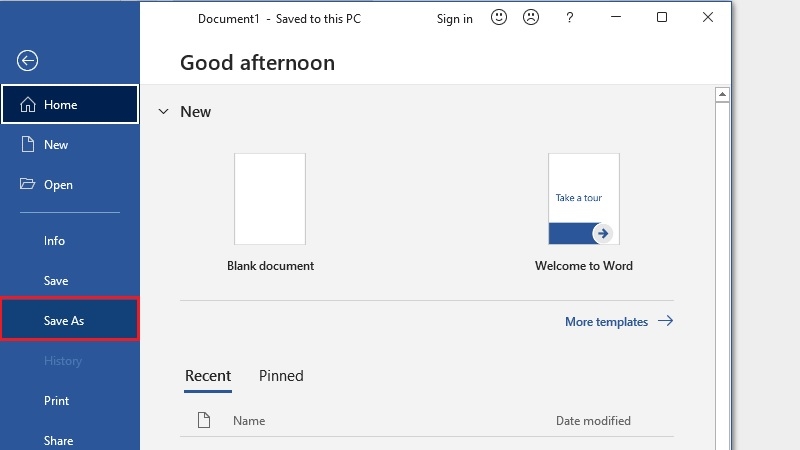Click the file icon in Recent list header
800x450 pixels.
tap(204, 420)
